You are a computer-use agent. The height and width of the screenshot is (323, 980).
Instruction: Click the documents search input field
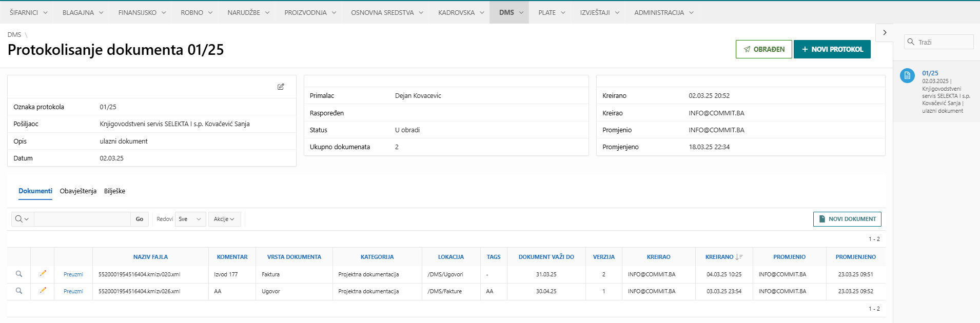[82, 219]
